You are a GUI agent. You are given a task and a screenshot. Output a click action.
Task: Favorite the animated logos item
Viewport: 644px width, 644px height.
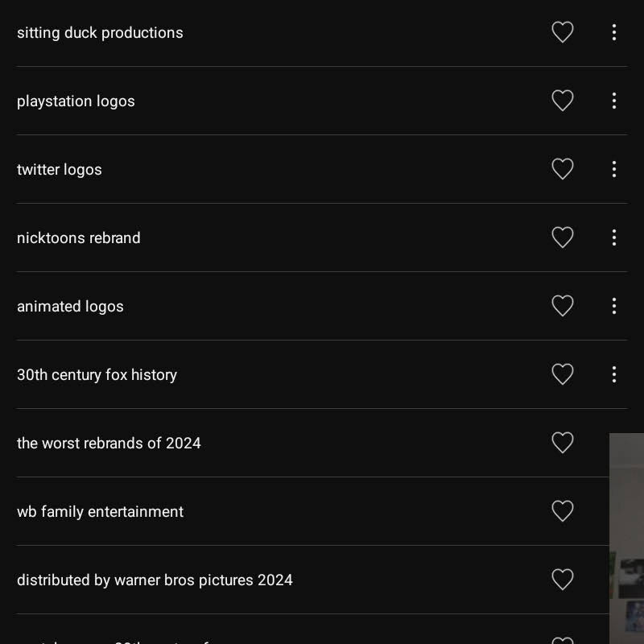click(562, 306)
